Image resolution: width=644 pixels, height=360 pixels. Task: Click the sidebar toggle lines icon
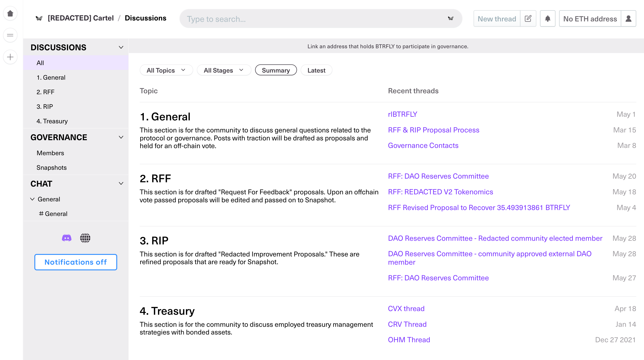(x=10, y=35)
